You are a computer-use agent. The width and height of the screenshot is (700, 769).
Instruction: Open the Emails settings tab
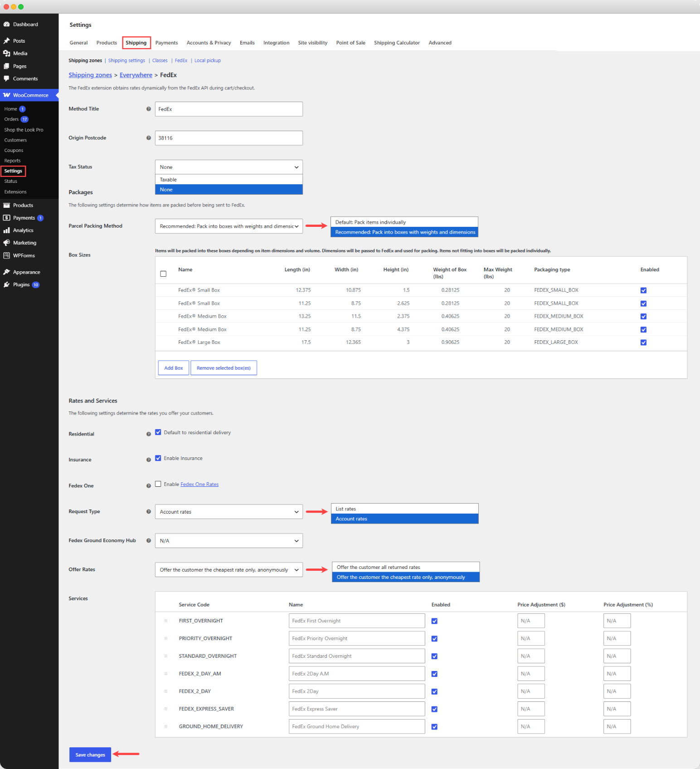click(247, 43)
